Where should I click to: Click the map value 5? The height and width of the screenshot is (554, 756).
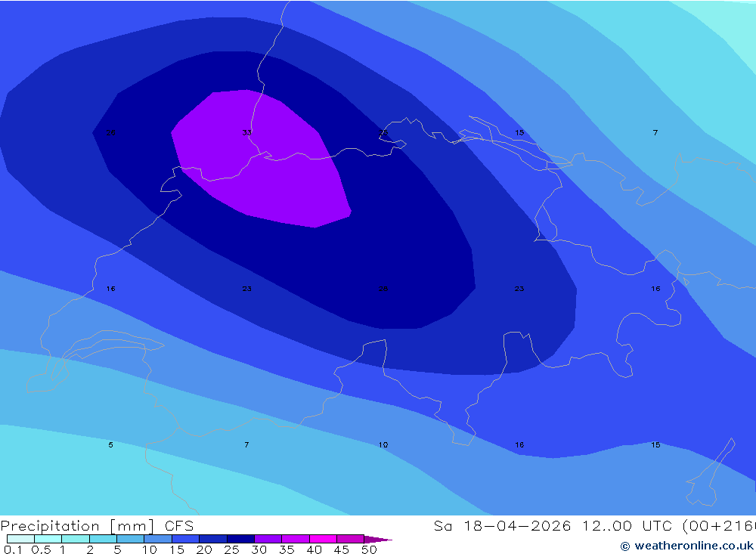tap(110, 444)
